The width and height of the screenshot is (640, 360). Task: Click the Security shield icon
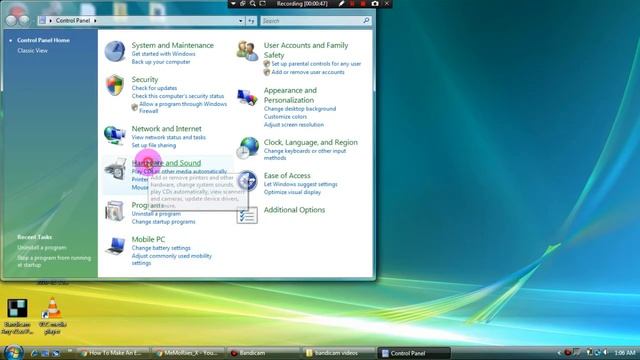click(115, 85)
